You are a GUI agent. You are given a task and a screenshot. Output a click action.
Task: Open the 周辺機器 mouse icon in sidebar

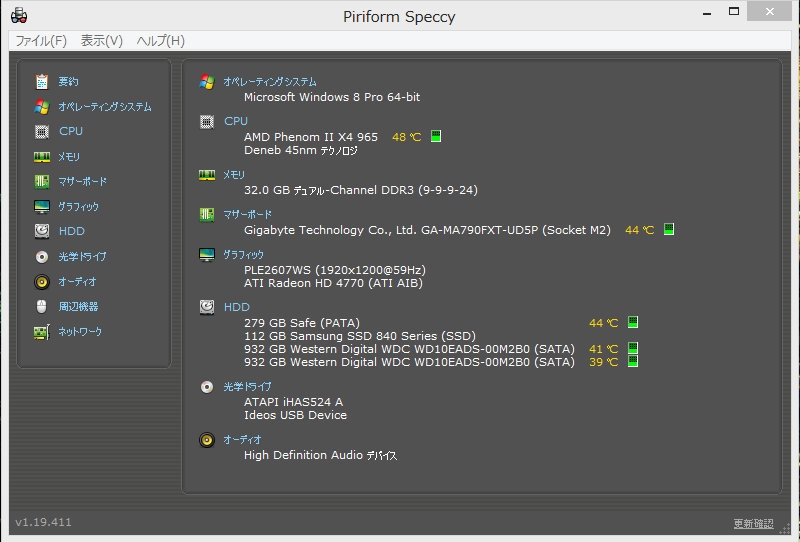42,306
